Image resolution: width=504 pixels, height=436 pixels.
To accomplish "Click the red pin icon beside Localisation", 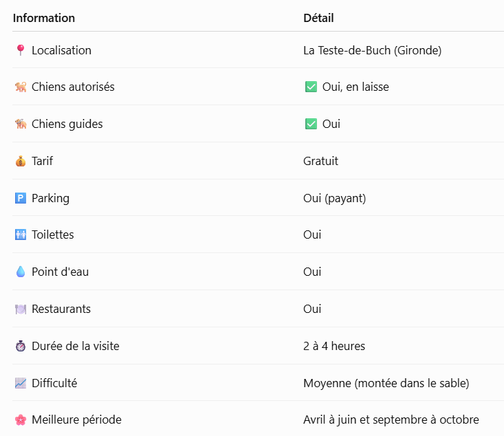I will [21, 50].
